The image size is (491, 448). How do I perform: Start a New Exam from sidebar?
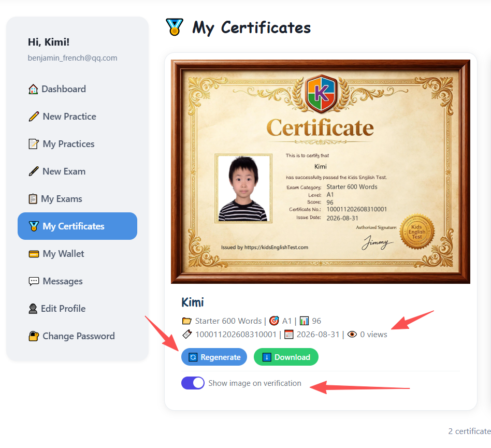pos(77,171)
